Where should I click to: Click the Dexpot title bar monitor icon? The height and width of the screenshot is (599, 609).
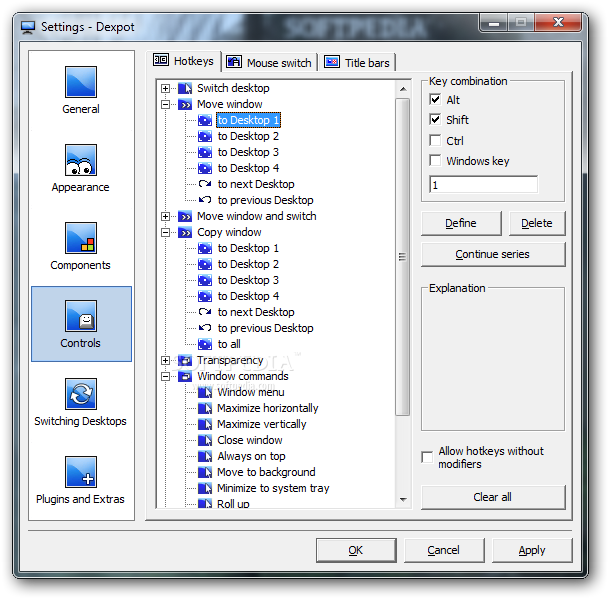28,27
